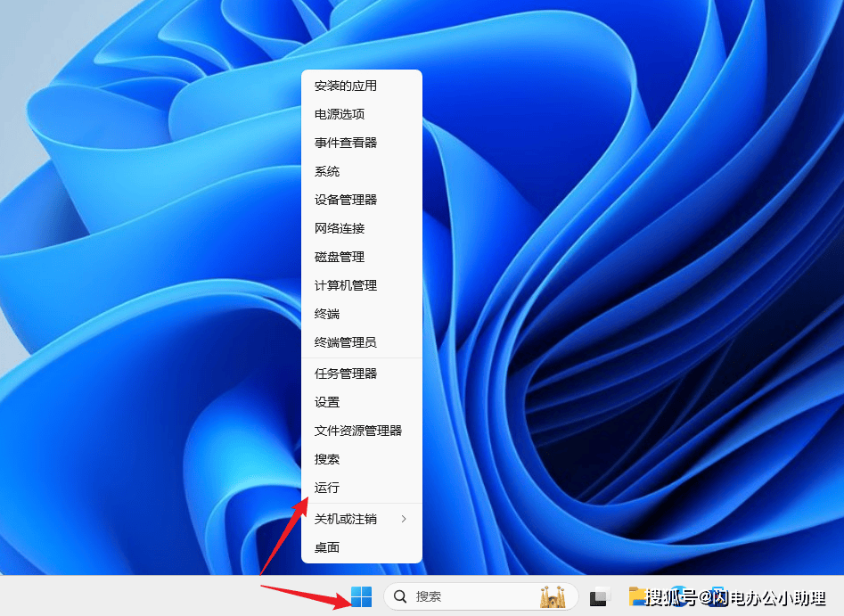The height and width of the screenshot is (616, 844).
Task: Launch 设备管理器 from the menu
Action: click(x=362, y=200)
